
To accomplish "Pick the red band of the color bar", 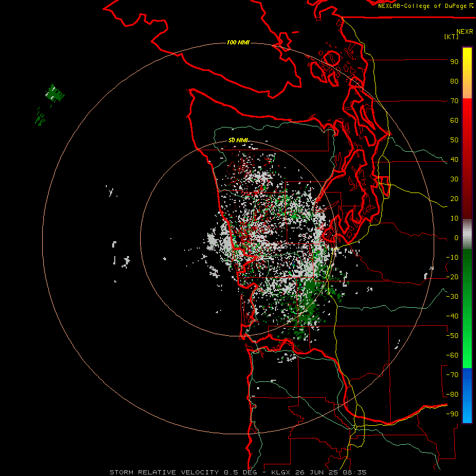I will pyautogui.click(x=467, y=159).
